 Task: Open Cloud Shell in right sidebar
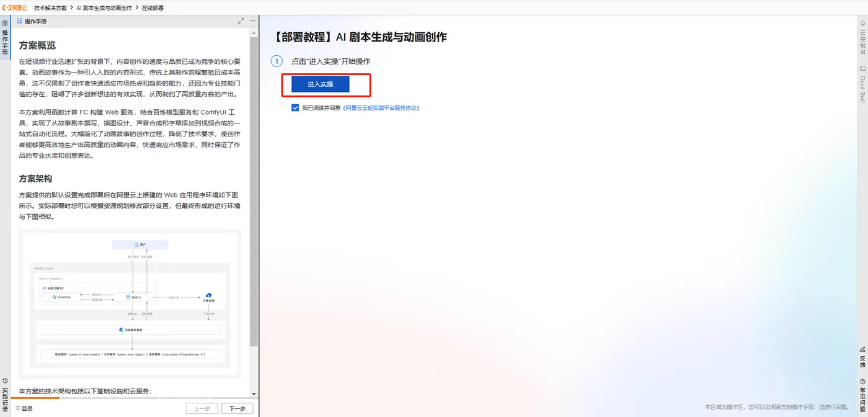(862, 84)
